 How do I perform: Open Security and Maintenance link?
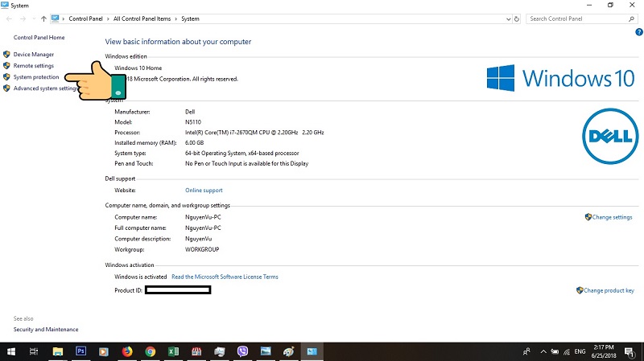[x=46, y=330]
